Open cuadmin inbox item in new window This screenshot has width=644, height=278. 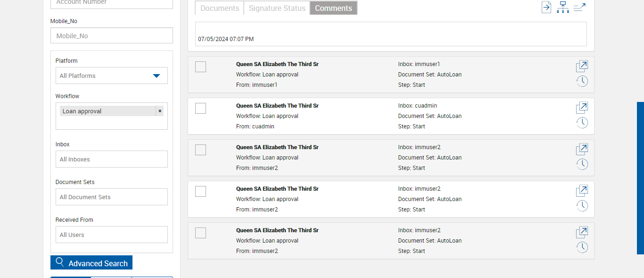(582, 108)
